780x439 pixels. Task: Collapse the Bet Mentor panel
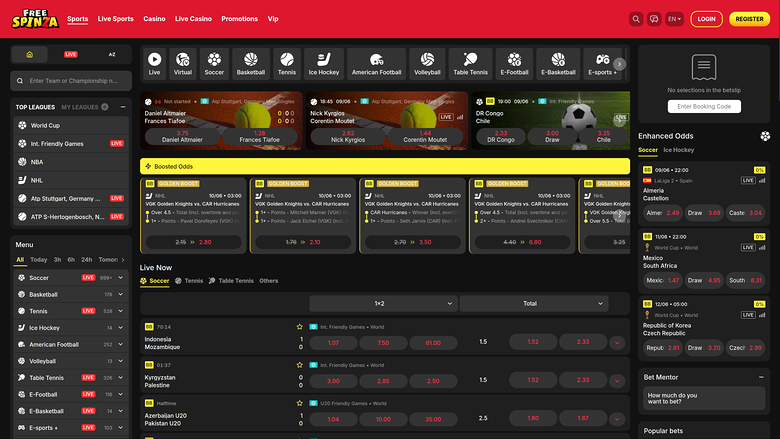761,377
